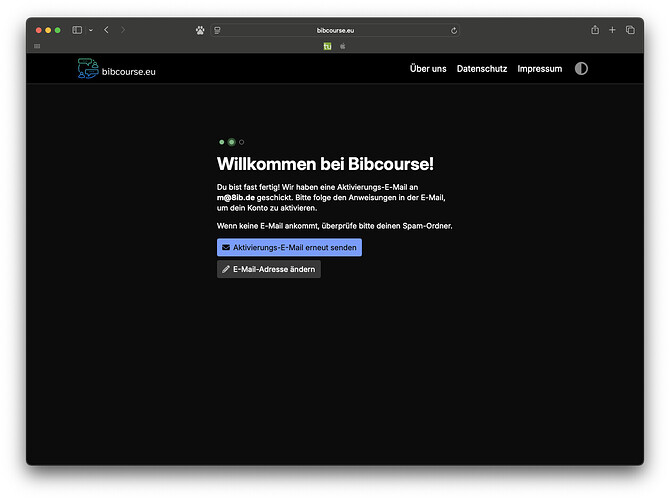Show the Safari sidebar
The image size is (670, 500).
point(77,30)
